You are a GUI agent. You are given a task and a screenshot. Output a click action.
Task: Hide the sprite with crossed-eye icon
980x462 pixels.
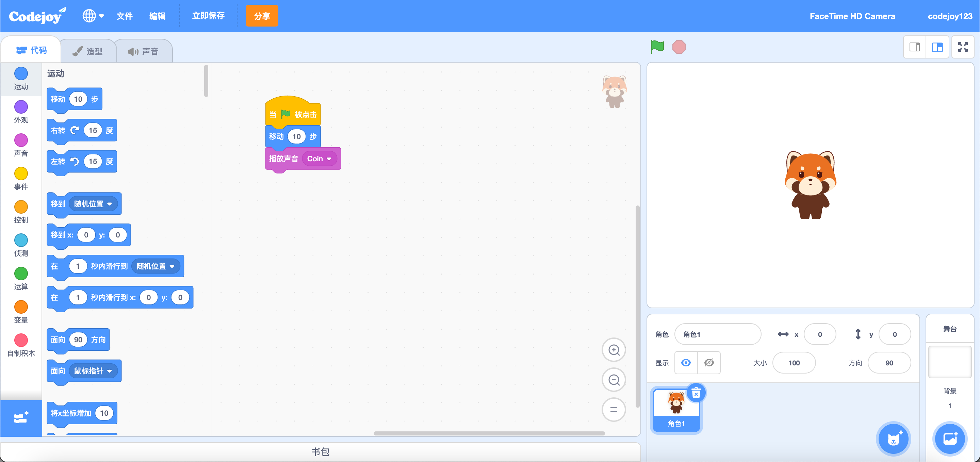click(x=709, y=363)
